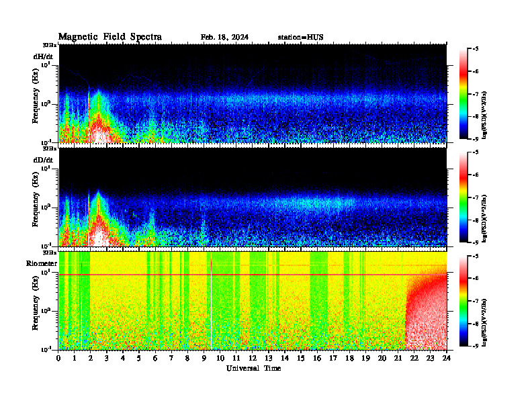
Task: Click the 10^0 frequency tick of the dH/dt panel
Action: (x=46, y=103)
